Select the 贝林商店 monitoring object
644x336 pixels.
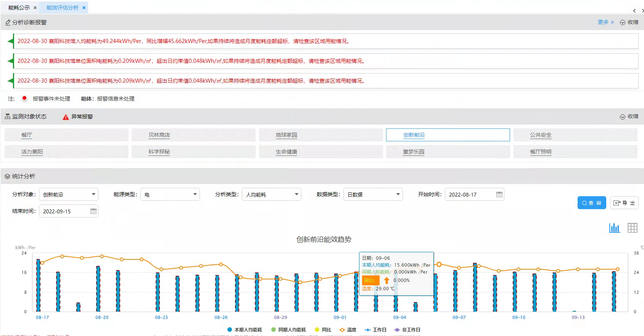pyautogui.click(x=159, y=135)
